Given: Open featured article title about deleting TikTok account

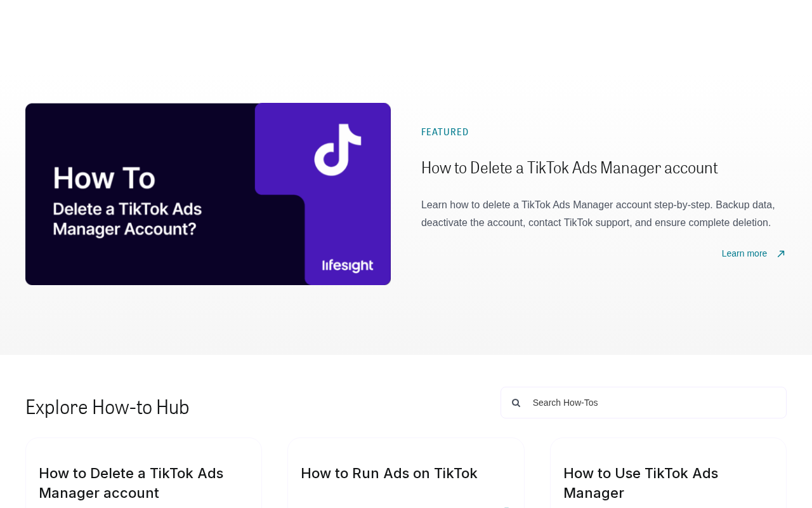Looking at the screenshot, I should point(569,168).
